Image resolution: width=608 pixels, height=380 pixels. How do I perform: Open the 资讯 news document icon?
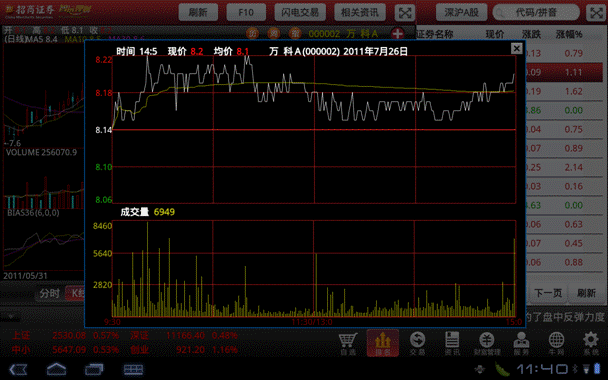[452, 343]
